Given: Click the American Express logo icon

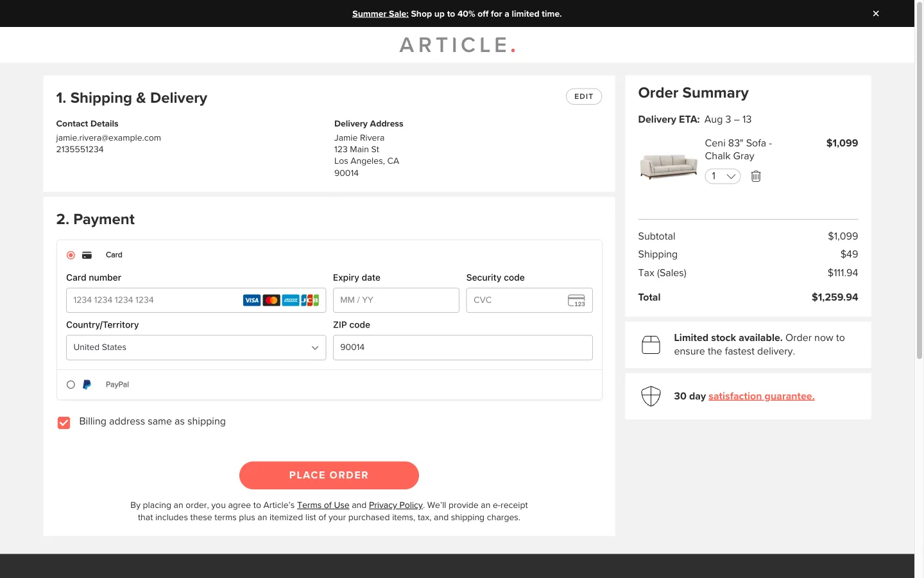Looking at the screenshot, I should click(291, 300).
